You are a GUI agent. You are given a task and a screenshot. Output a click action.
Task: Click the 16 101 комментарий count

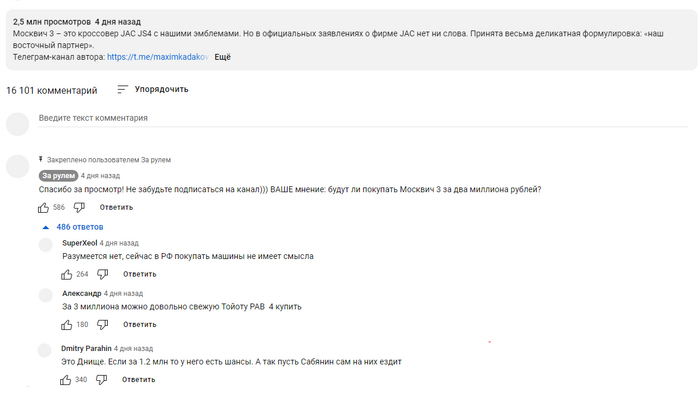[x=52, y=91]
